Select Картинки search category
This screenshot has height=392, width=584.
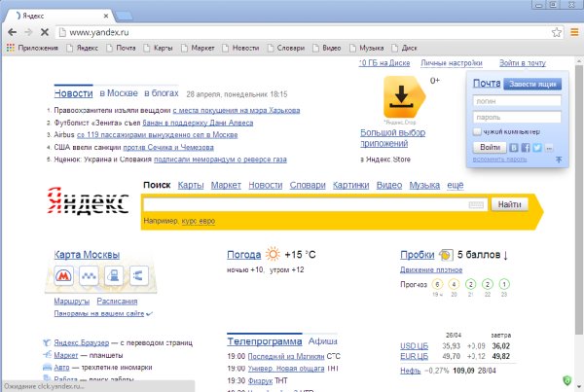click(x=350, y=185)
